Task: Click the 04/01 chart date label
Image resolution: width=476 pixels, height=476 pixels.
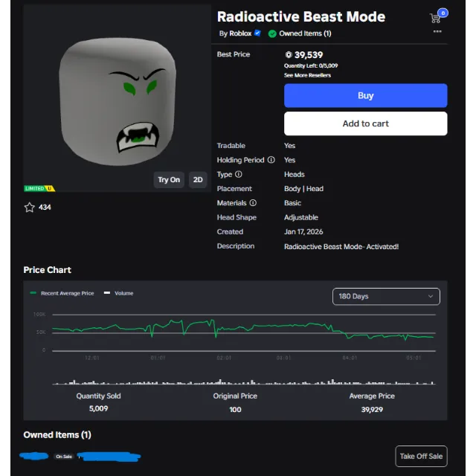Action: tap(350, 358)
